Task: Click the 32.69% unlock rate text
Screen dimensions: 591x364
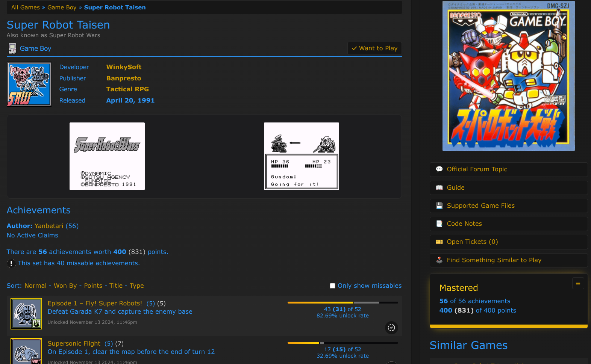Action: 342,356
